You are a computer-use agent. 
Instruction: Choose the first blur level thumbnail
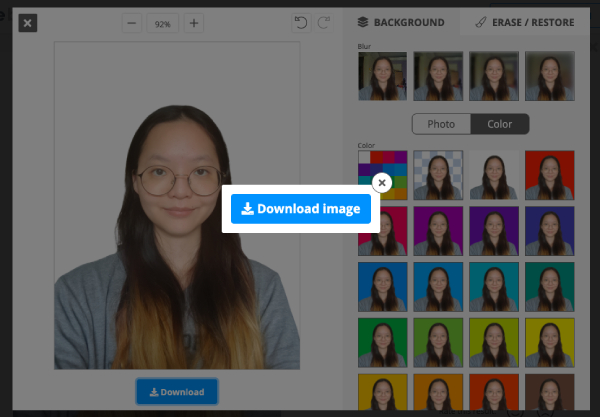tap(383, 76)
